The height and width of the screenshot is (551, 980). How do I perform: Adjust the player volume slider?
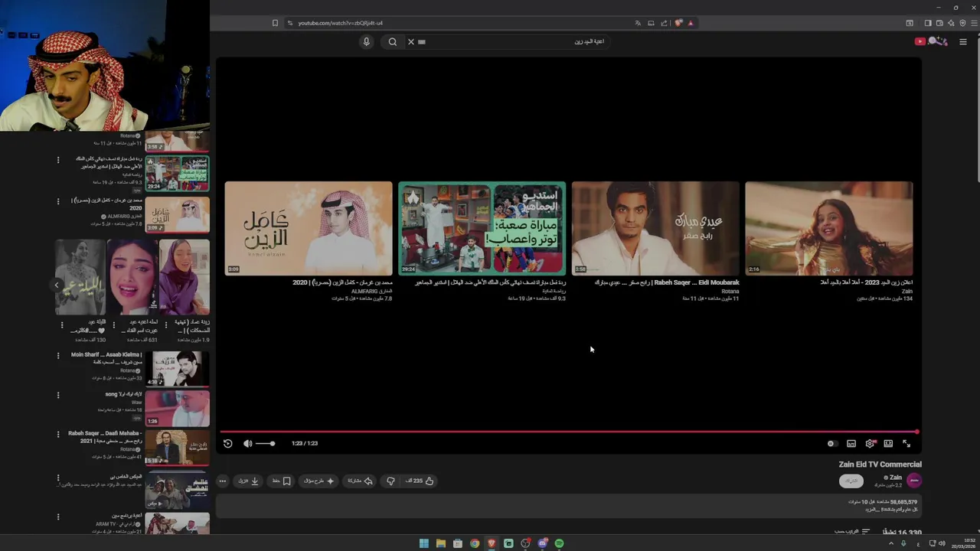coord(265,443)
